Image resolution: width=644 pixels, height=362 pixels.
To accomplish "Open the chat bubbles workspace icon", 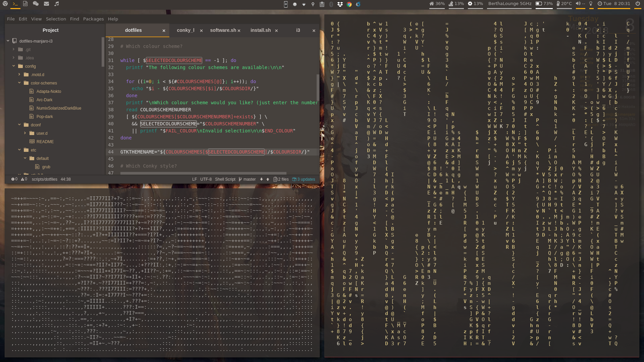I will pyautogui.click(x=36, y=4).
